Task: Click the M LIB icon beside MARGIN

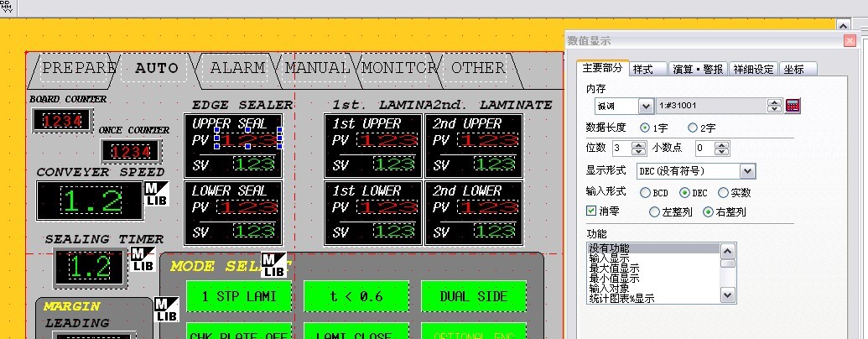Action: pyautogui.click(x=167, y=310)
